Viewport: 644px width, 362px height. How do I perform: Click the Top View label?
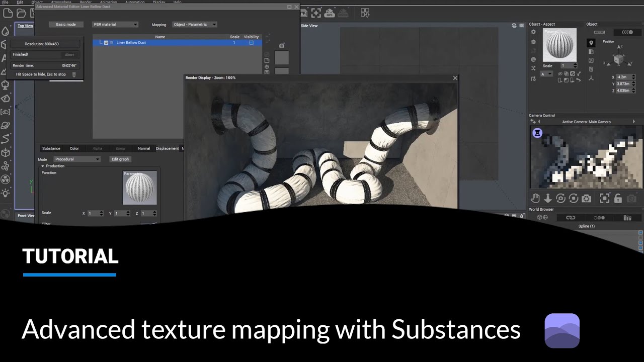(x=25, y=26)
